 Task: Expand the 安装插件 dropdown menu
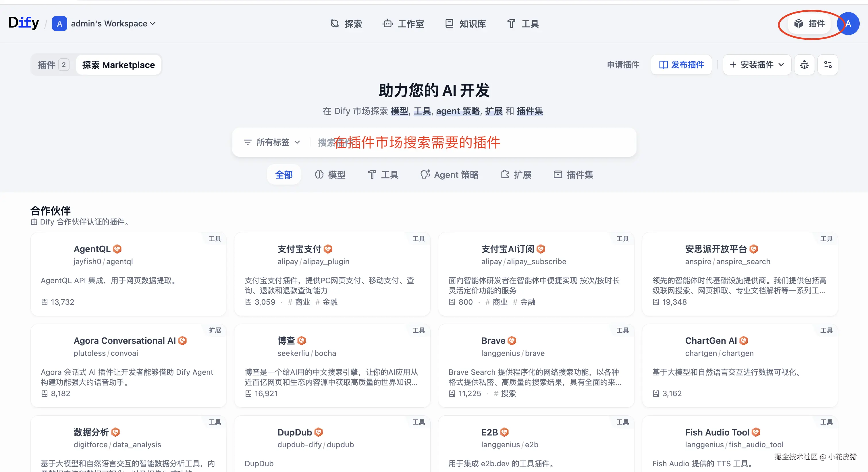(757, 65)
